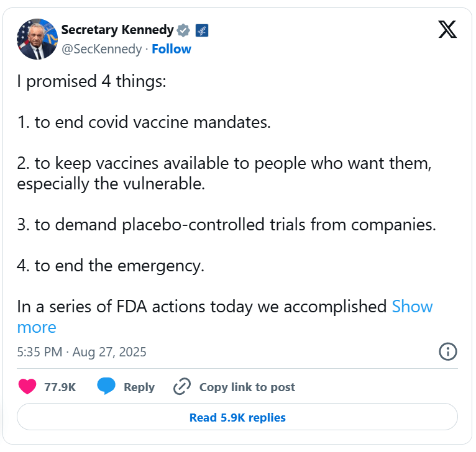
Task: Click the Secretary Kennedy display name
Action: 117,30
